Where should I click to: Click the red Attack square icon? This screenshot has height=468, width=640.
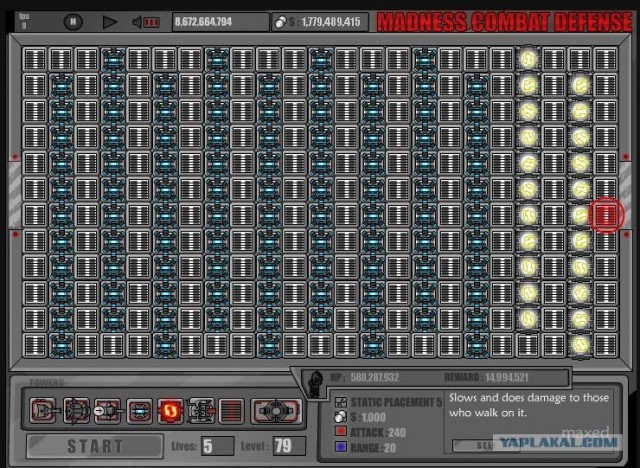pyautogui.click(x=341, y=432)
